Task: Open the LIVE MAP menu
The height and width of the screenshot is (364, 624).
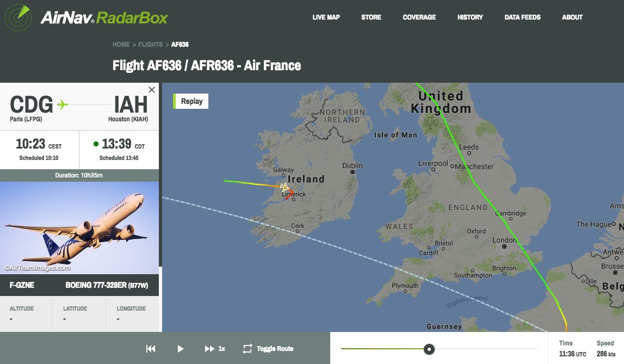Action: [x=326, y=17]
